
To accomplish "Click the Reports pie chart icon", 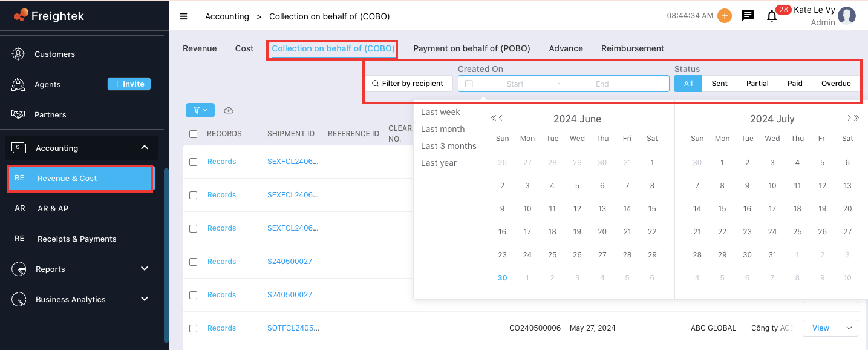I will pyautogui.click(x=19, y=268).
